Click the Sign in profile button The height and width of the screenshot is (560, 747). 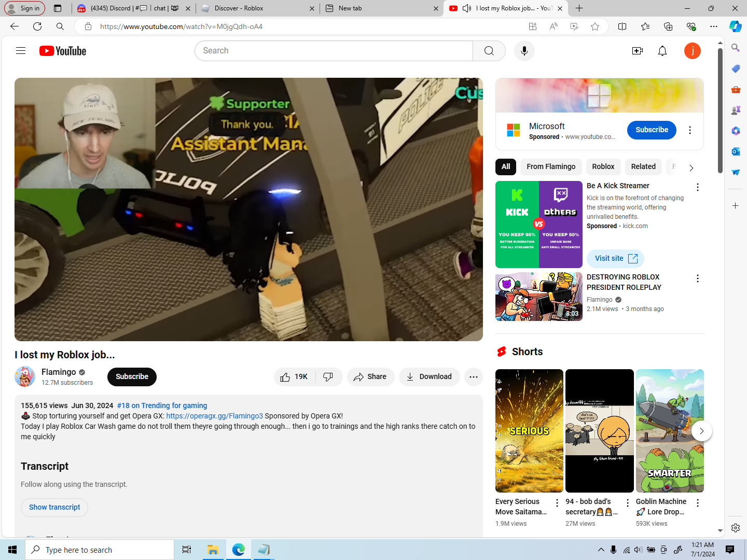(x=24, y=8)
